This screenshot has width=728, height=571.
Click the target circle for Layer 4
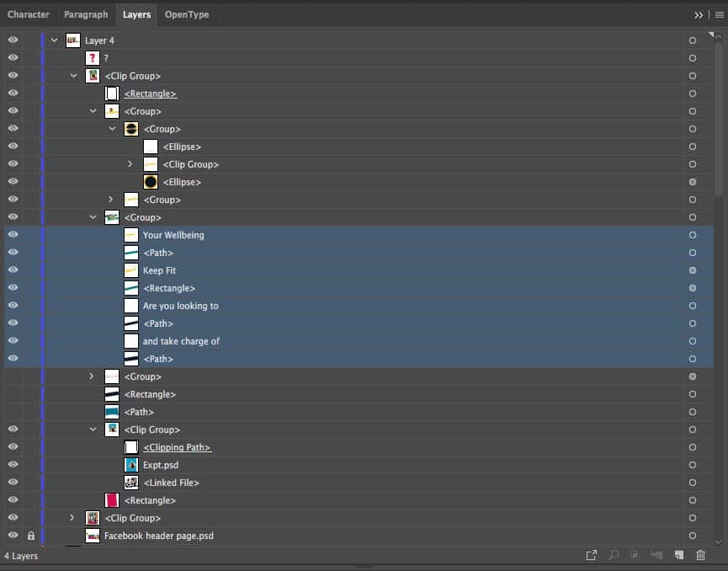(692, 40)
